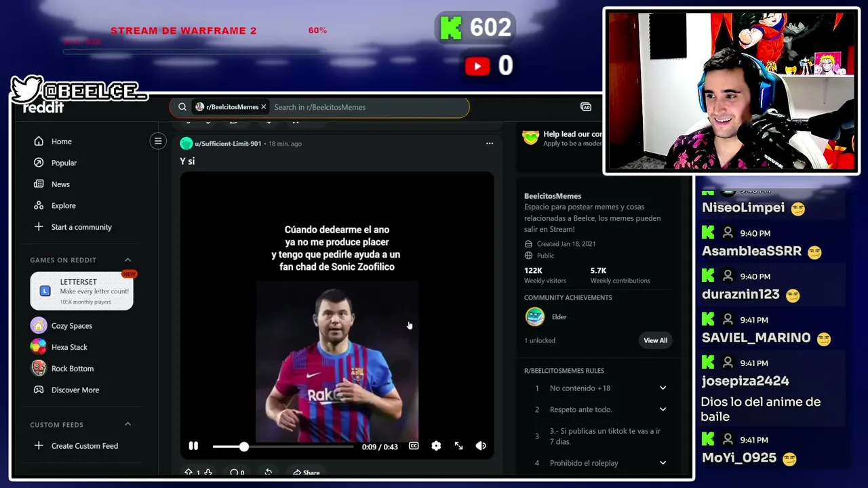Image resolution: width=868 pixels, height=488 pixels.
Task: Click the AsambleaSSRR chat username
Action: pos(751,251)
